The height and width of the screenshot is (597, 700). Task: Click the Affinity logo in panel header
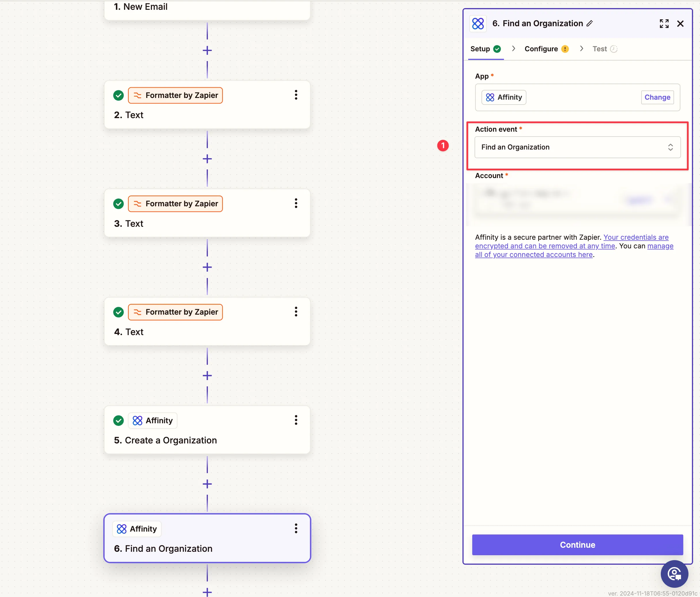[478, 24]
